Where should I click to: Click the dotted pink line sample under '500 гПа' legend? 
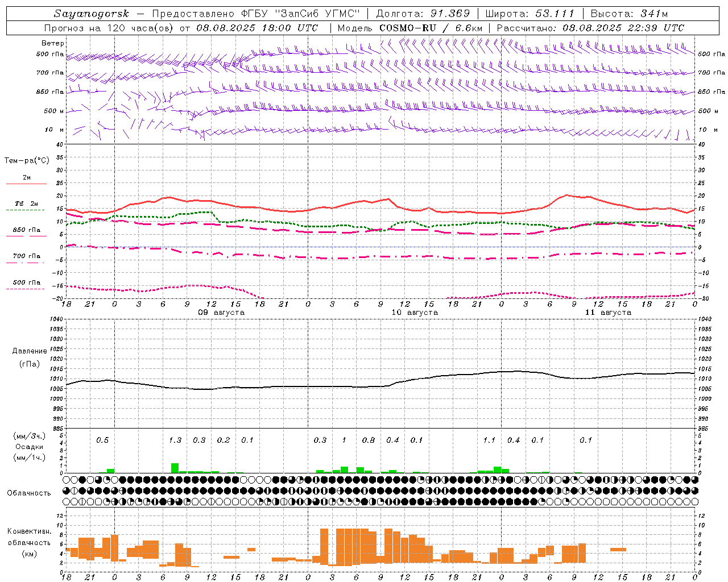[26, 289]
